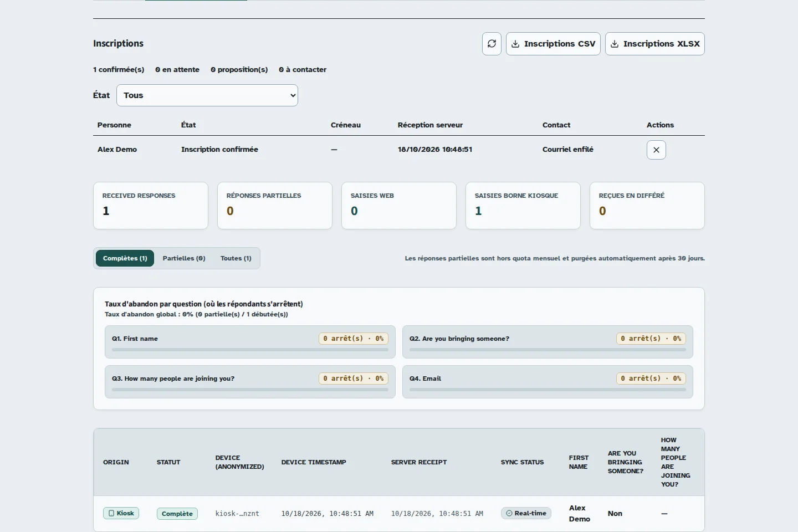Click the Réception serveur column header
798x532 pixels.
click(x=430, y=125)
